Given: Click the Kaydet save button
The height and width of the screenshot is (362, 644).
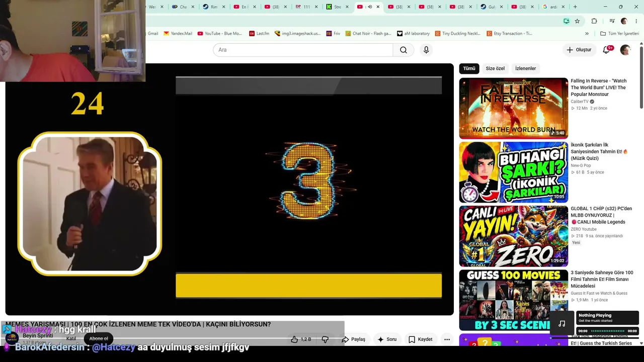Looking at the screenshot, I should coord(421,339).
